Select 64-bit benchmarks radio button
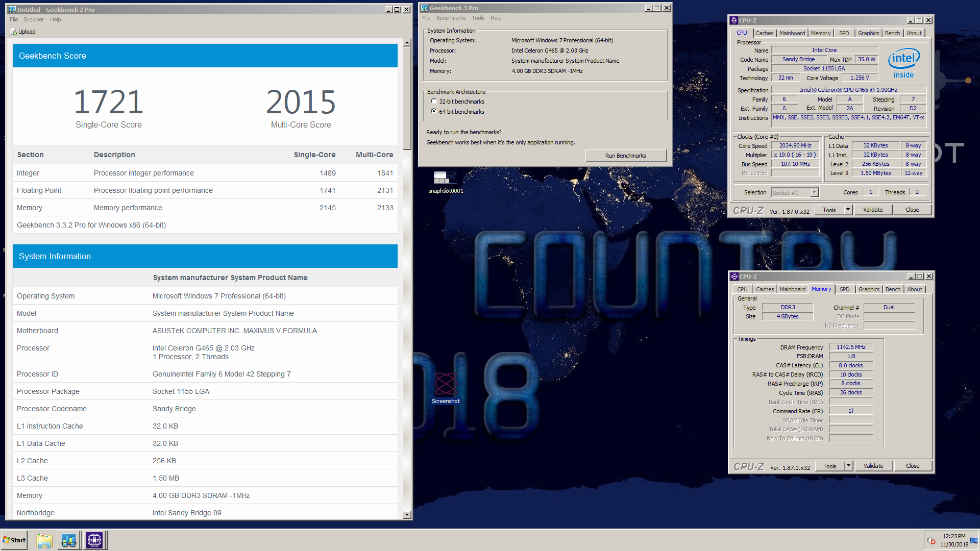This screenshot has width=980, height=551. [x=434, y=112]
